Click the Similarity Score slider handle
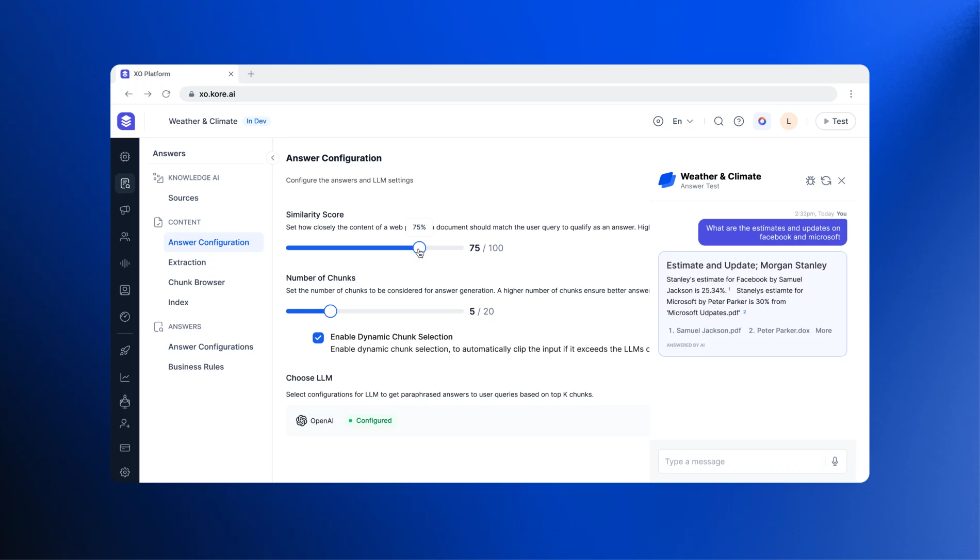The height and width of the screenshot is (560, 980). click(x=419, y=248)
